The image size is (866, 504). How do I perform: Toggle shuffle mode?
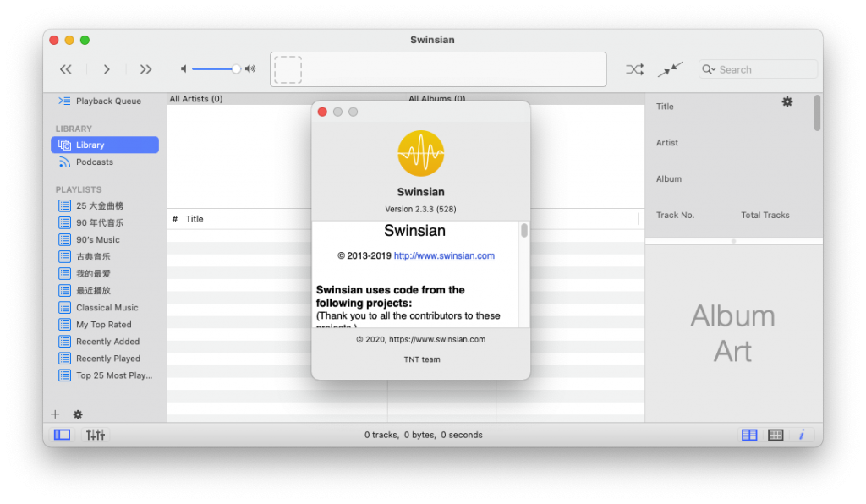[x=634, y=69]
